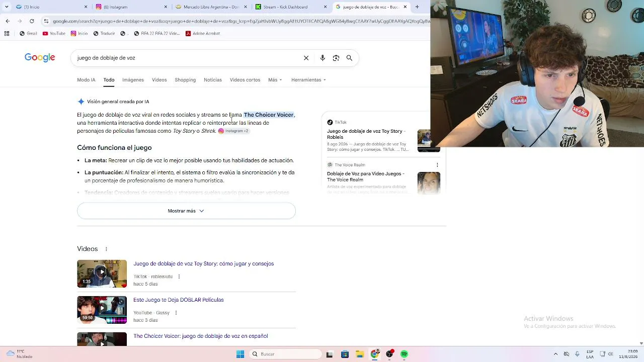Click the Voice Realm result thumbnail

click(429, 183)
